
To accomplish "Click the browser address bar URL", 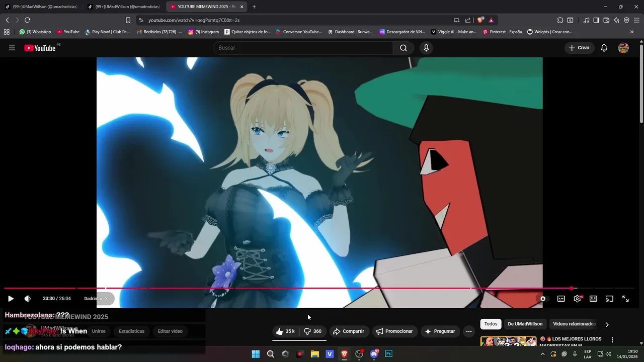I will pyautogui.click(x=194, y=20).
